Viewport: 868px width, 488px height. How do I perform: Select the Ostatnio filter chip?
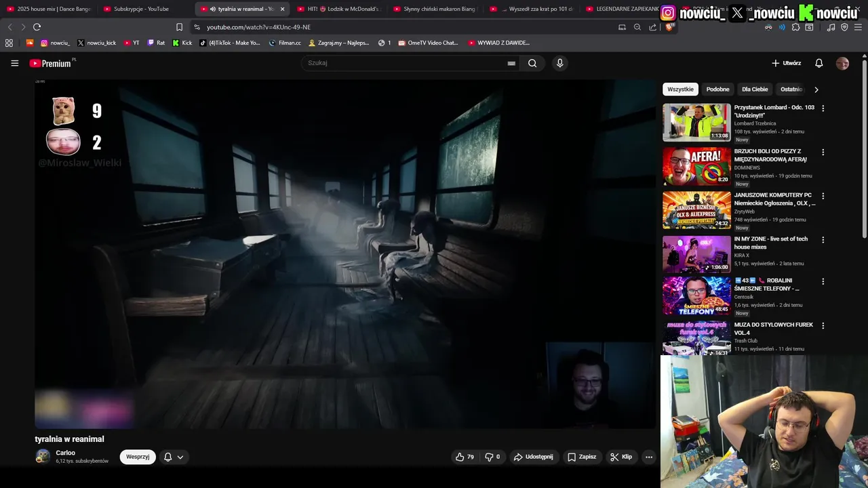point(791,89)
